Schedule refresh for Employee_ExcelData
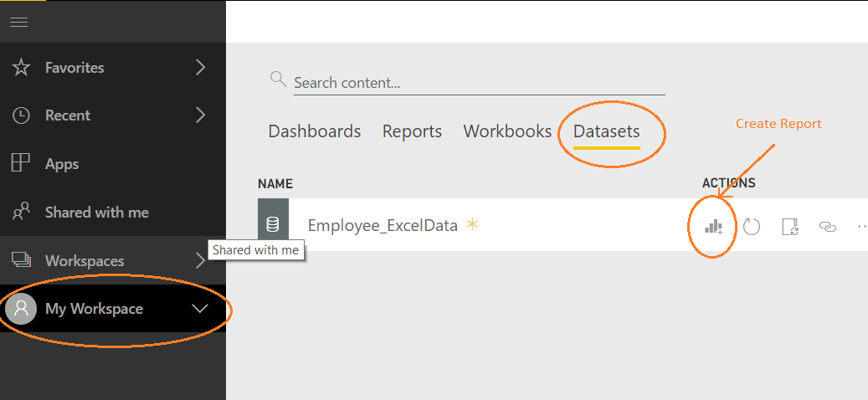Screen dimensions: 868x400 point(790,227)
